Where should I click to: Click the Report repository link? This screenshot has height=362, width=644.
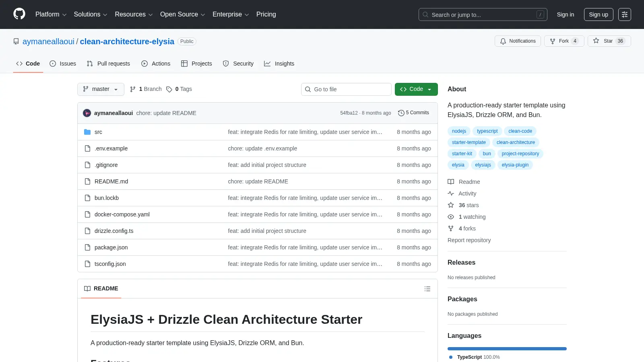pos(469,240)
